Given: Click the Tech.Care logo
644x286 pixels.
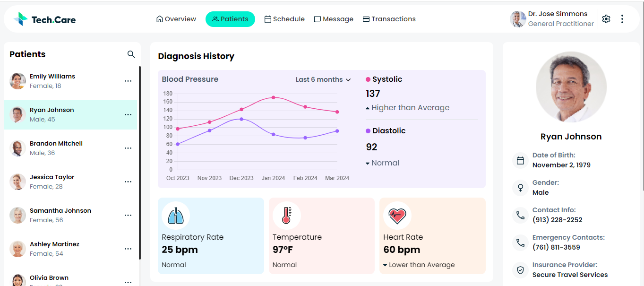Looking at the screenshot, I should click(x=45, y=19).
